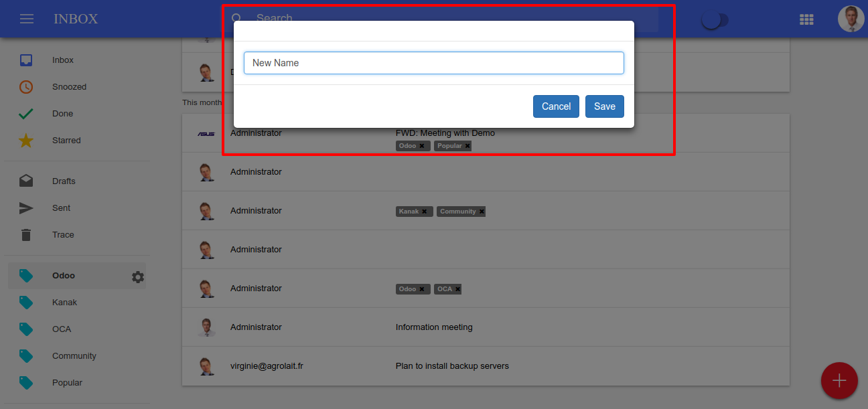Click the Search field in header
The height and width of the screenshot is (409, 868).
(441, 19)
